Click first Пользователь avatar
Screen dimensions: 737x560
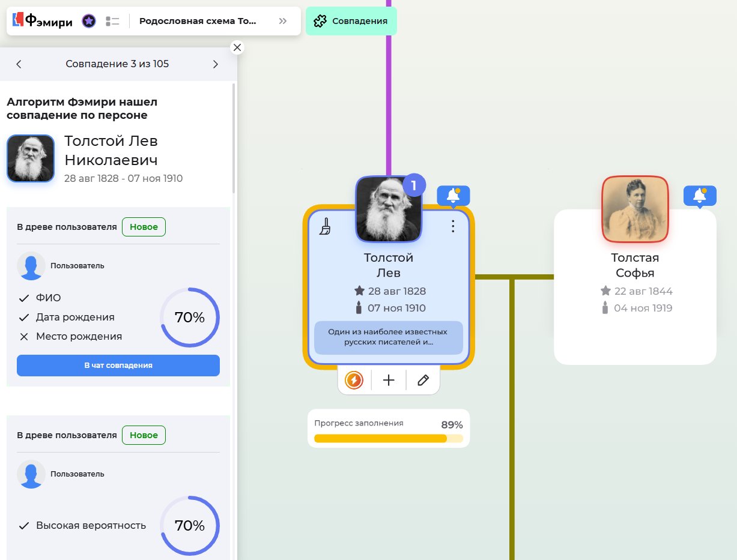31,265
